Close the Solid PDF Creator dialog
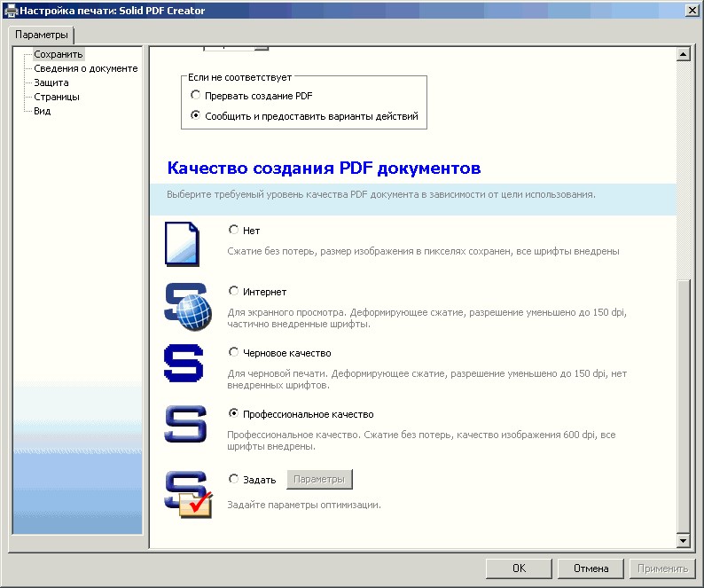This screenshot has width=704, height=588. click(692, 11)
